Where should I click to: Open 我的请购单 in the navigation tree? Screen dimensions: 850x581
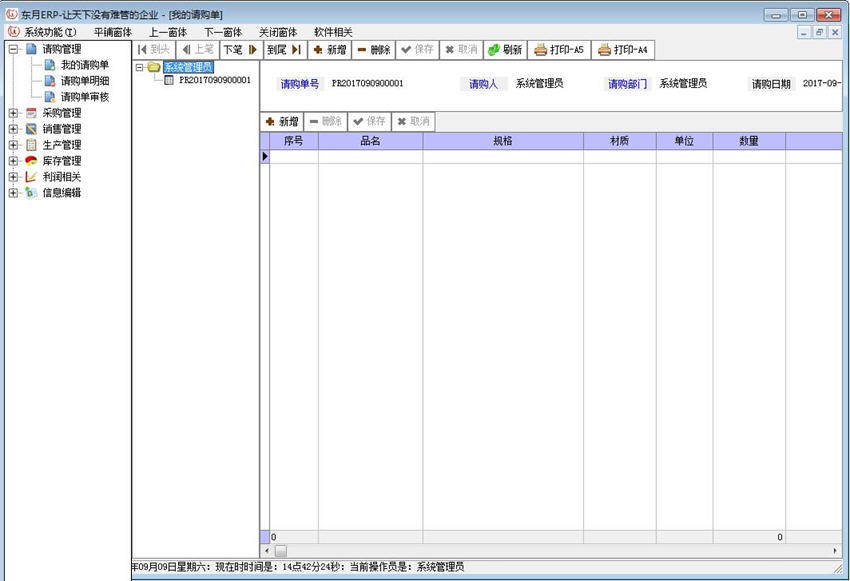85,65
